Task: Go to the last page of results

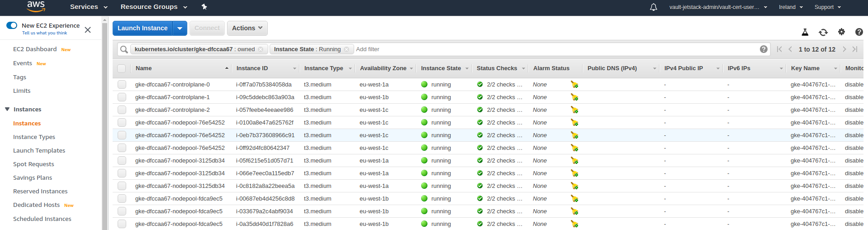Action: (855, 49)
